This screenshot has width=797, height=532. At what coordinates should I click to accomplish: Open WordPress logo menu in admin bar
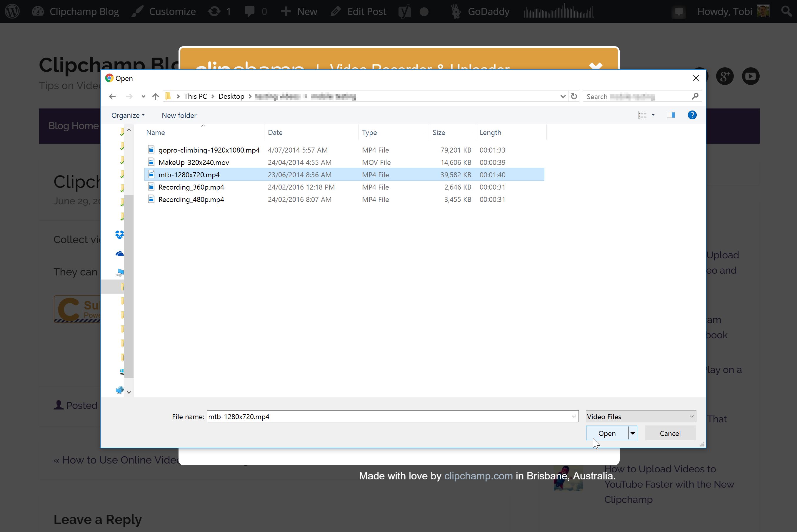(12, 11)
